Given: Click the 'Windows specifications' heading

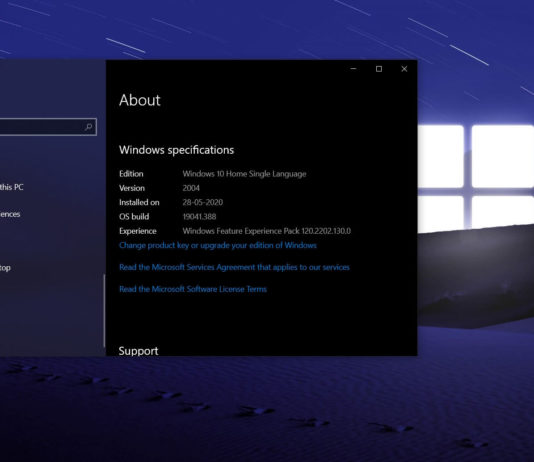Looking at the screenshot, I should (x=177, y=150).
